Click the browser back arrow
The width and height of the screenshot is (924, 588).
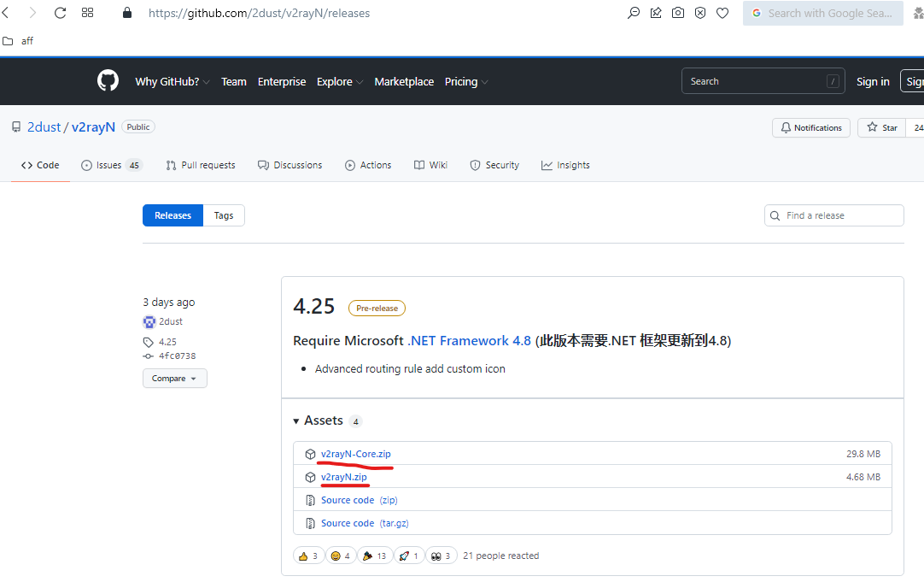(x=6, y=13)
